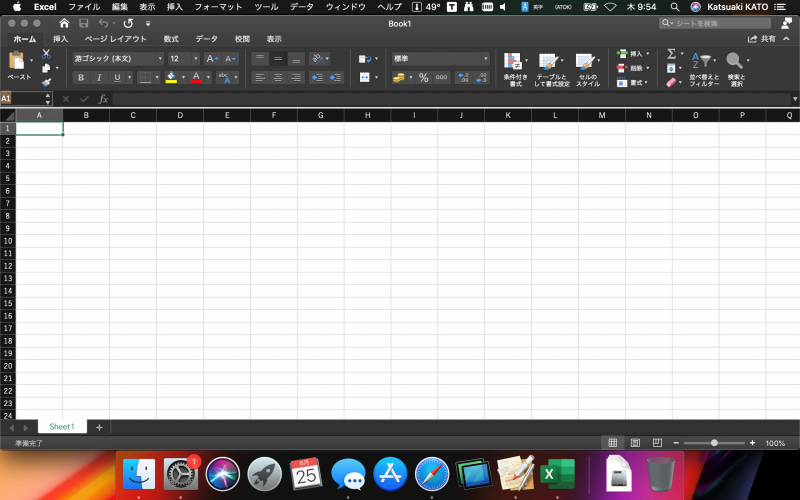Open the 数式 ribbon tab
Screen dimensions: 800x500
[x=171, y=39]
